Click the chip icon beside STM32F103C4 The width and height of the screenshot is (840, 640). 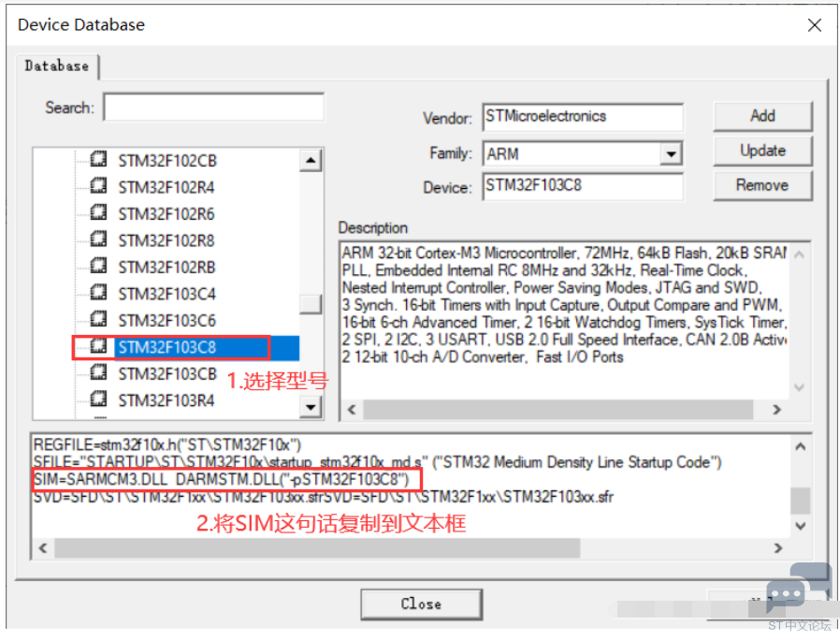pos(98,293)
